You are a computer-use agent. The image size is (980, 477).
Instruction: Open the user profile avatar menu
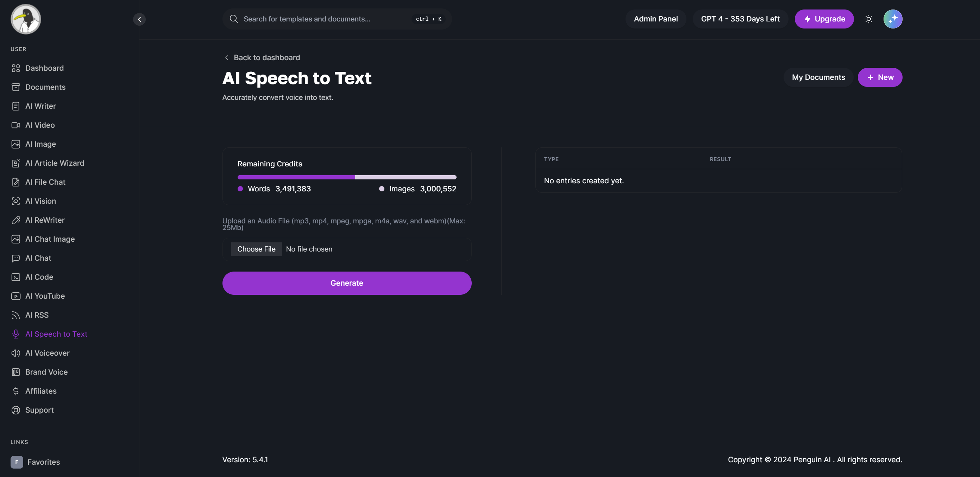(893, 19)
